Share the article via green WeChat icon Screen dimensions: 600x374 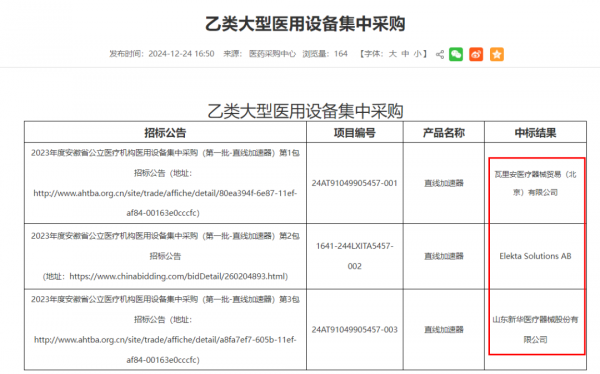456,54
